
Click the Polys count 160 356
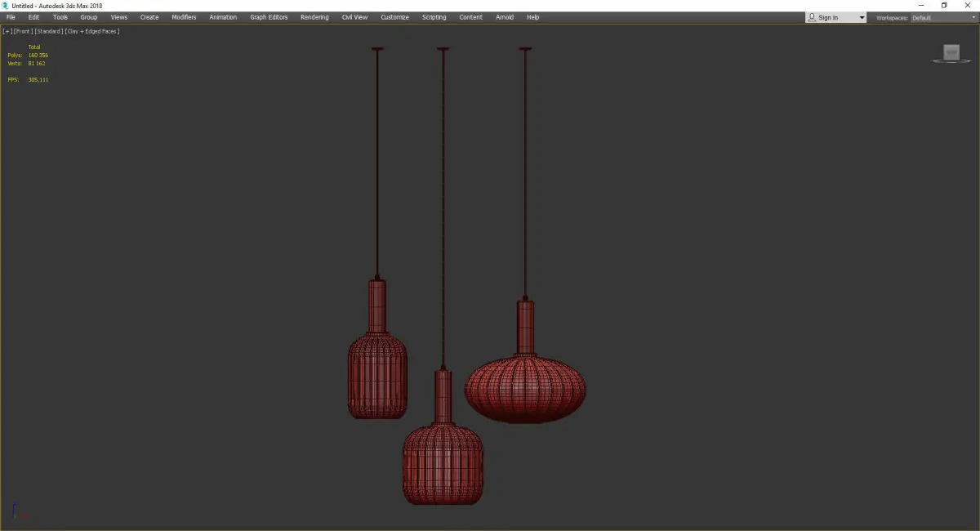38,55
